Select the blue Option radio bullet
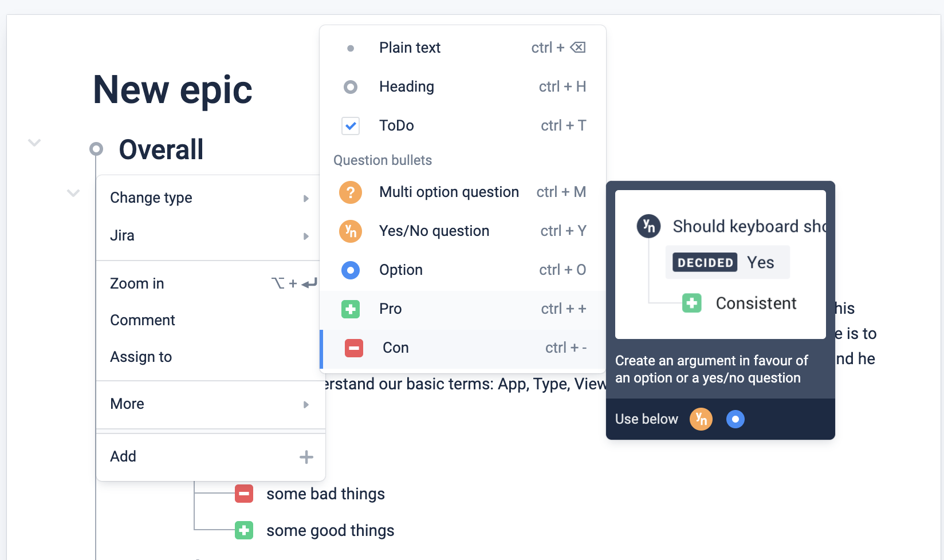944x560 pixels. [351, 270]
